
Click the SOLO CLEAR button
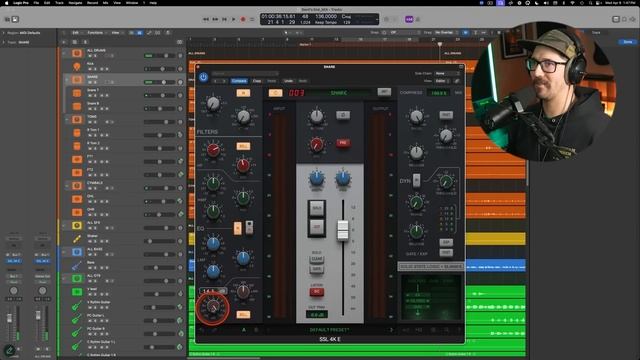pyautogui.click(x=317, y=259)
